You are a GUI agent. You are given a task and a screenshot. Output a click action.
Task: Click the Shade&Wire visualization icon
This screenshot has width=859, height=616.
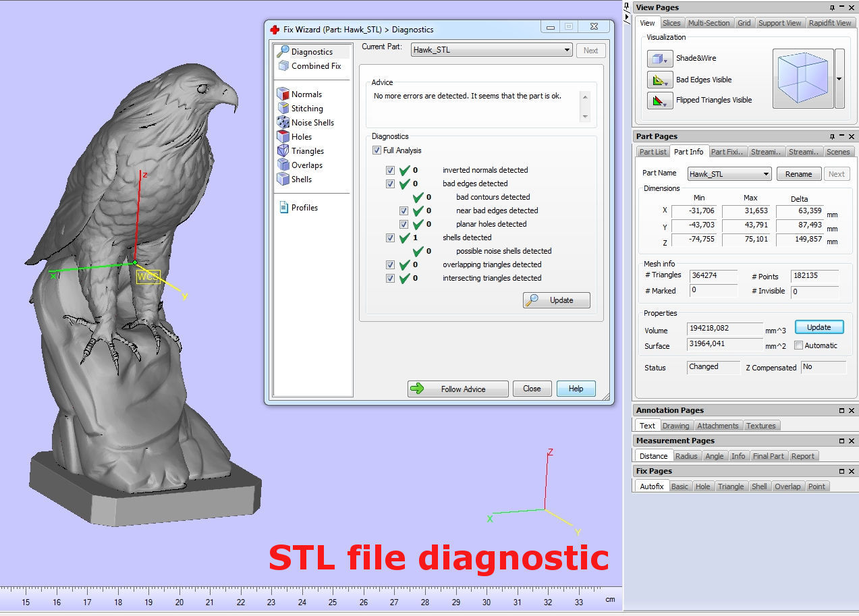point(659,59)
